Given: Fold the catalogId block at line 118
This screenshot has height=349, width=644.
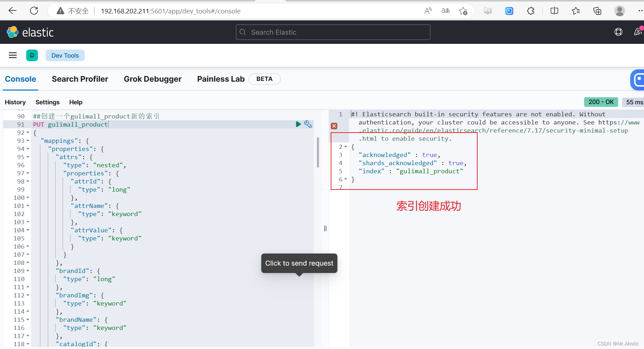Looking at the screenshot, I should 28,344.
